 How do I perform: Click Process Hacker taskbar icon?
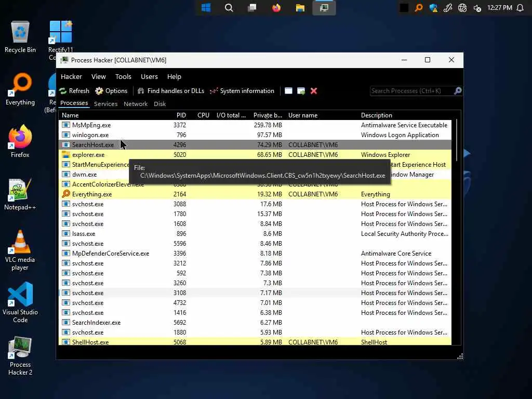pos(324,8)
